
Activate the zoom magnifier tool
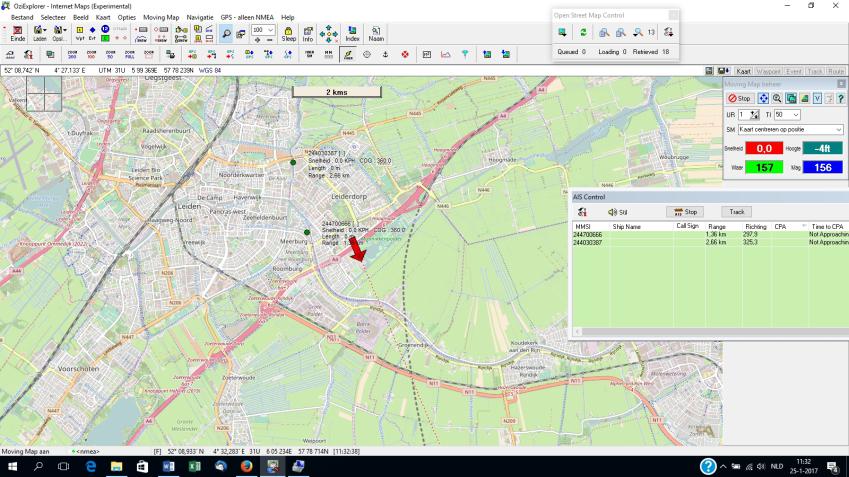pos(226,34)
